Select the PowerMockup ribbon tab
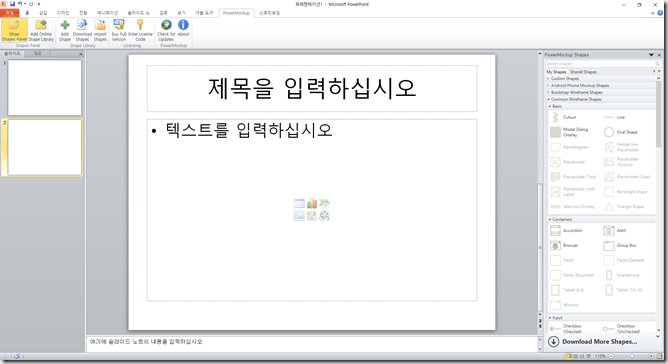Viewport: 668px width, 364px height. 236,13
